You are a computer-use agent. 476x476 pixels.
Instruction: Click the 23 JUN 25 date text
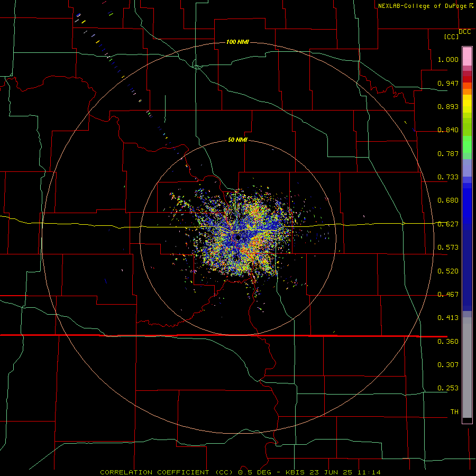[x=331, y=472]
